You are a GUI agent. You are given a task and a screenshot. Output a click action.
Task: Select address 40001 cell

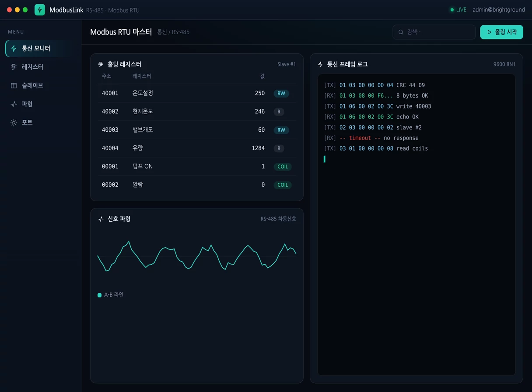[x=110, y=93]
